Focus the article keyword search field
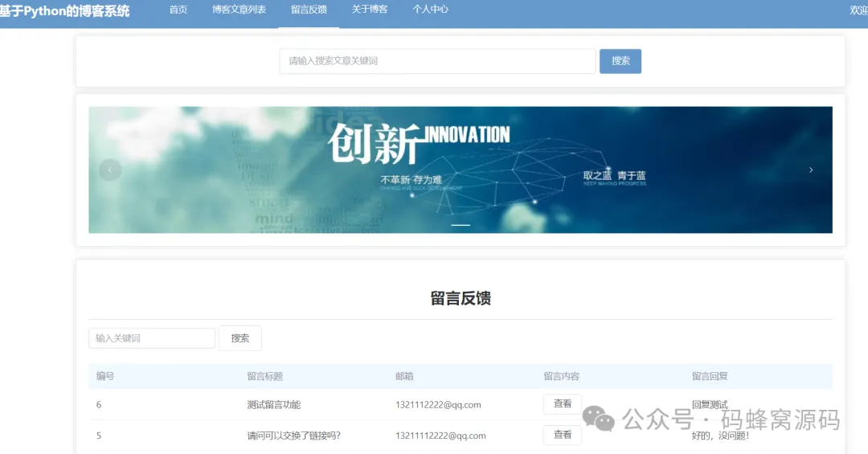 [x=437, y=61]
